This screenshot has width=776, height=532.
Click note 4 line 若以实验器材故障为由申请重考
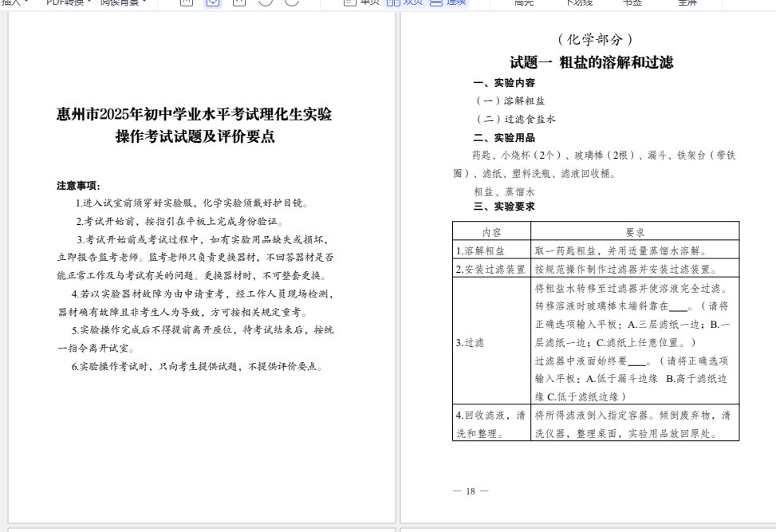pyautogui.click(x=203, y=294)
